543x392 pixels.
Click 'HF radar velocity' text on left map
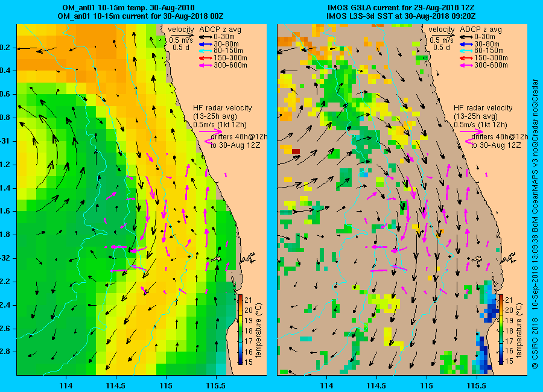(x=222, y=108)
